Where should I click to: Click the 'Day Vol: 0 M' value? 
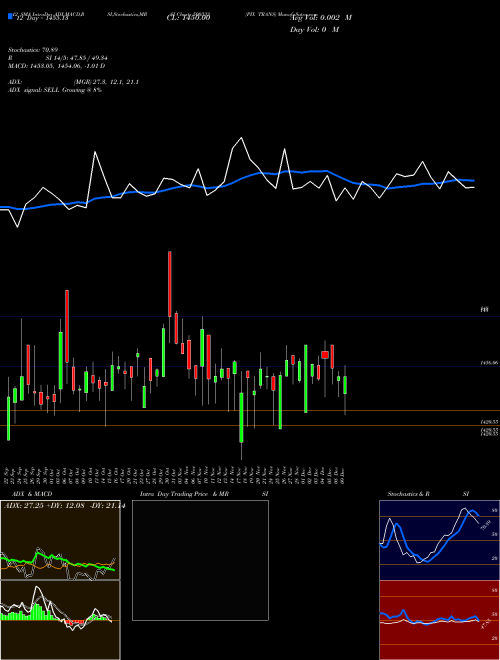pos(314,30)
